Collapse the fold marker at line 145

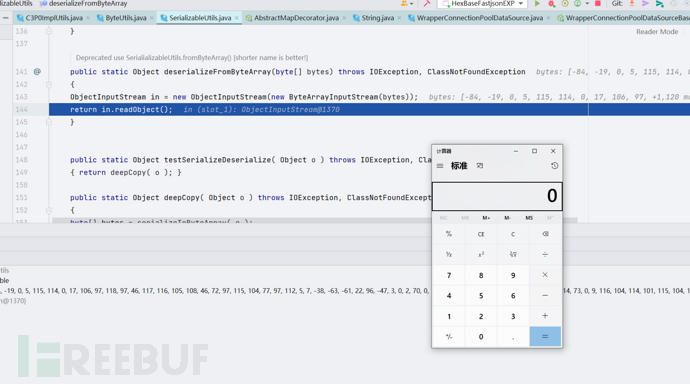(x=49, y=122)
